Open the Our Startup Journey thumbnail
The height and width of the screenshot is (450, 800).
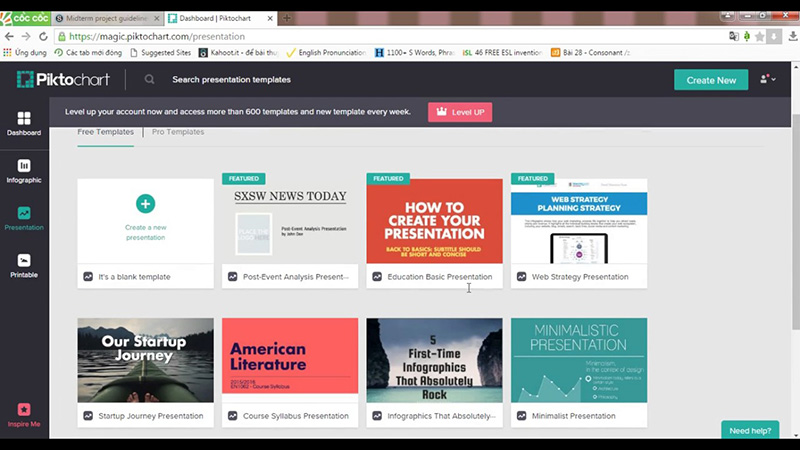click(x=145, y=360)
